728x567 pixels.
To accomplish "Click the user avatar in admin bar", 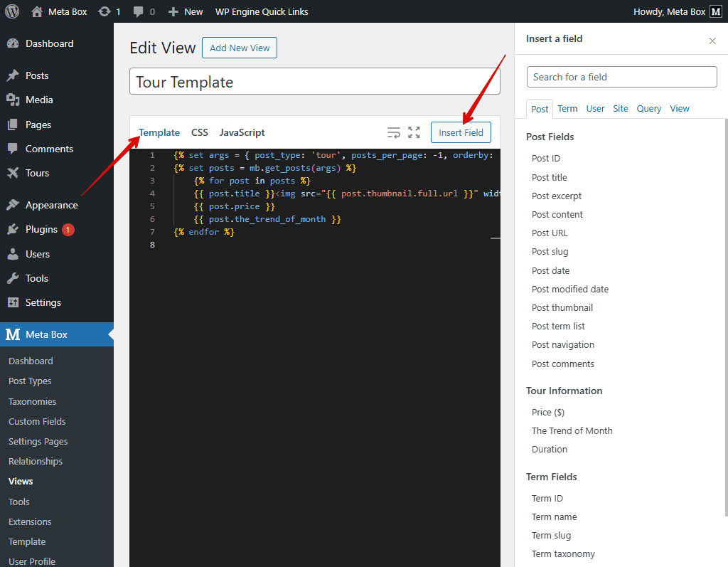I will coord(716,11).
